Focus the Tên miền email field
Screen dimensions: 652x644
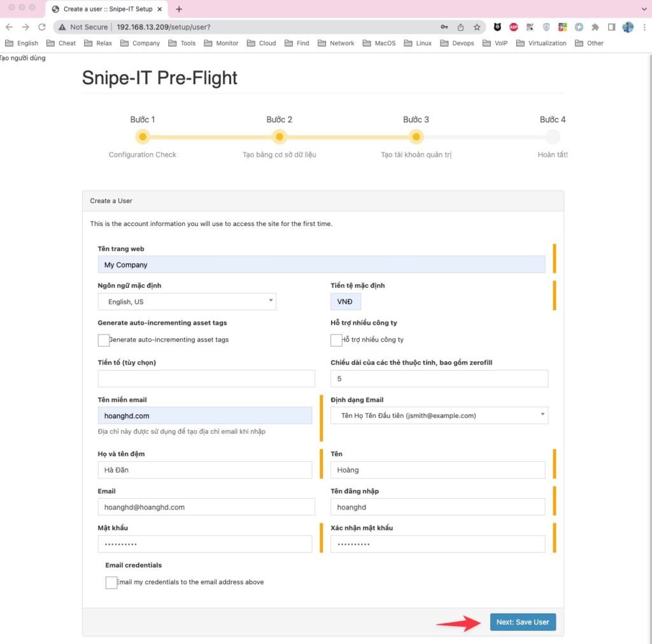pyautogui.click(x=205, y=415)
